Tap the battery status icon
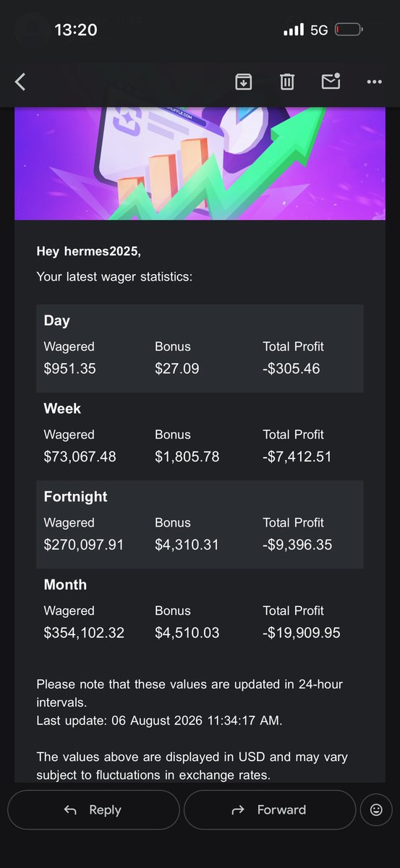Image resolution: width=400 pixels, height=868 pixels. click(349, 30)
